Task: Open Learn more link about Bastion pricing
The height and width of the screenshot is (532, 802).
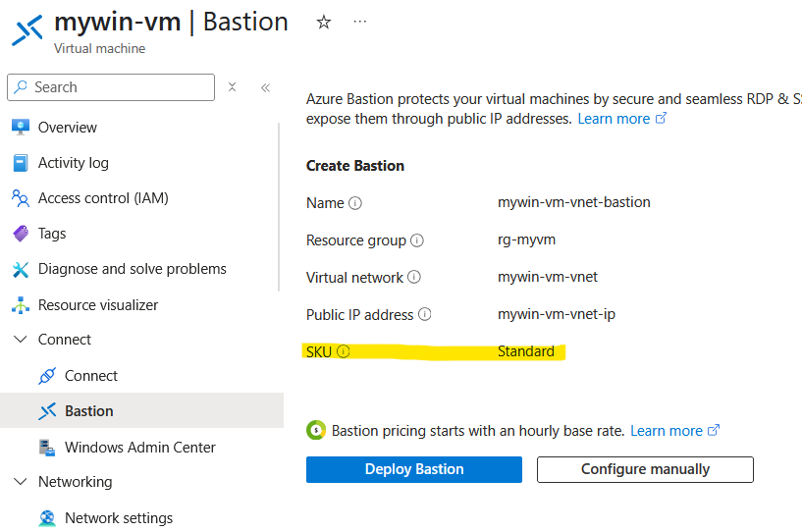Action: pyautogui.click(x=666, y=431)
